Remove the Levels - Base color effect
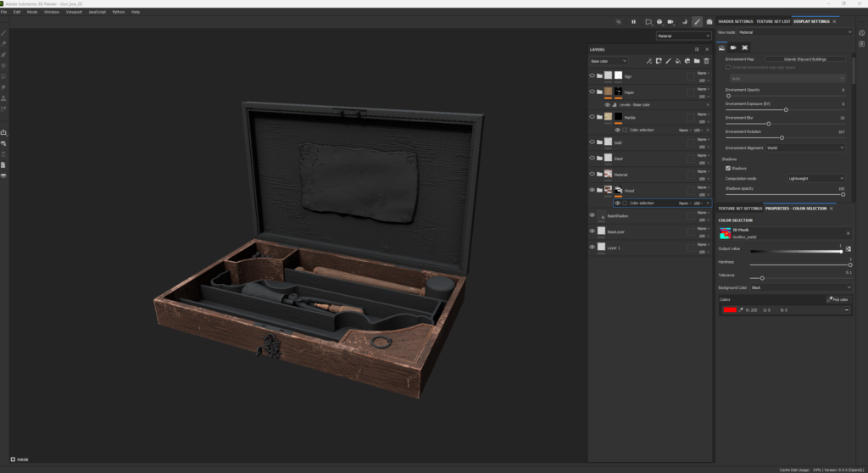 (708, 104)
